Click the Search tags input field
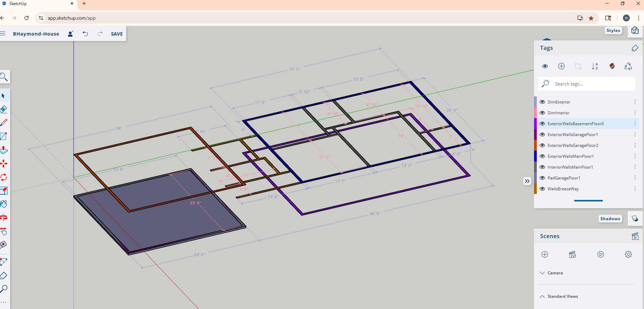Viewport: 644px width, 309px height. click(x=587, y=84)
